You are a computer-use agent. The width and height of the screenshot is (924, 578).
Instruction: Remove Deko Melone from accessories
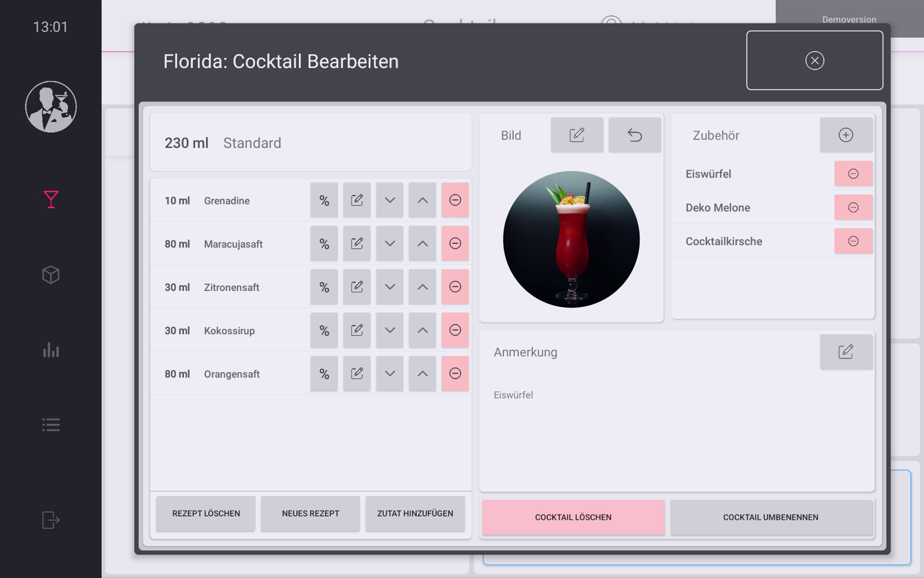853,208
